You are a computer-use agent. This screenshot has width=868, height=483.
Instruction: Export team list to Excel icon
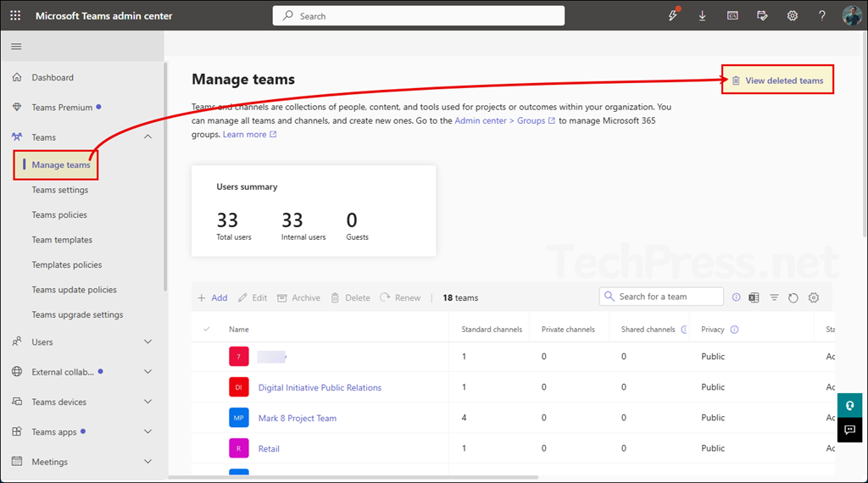coord(754,297)
